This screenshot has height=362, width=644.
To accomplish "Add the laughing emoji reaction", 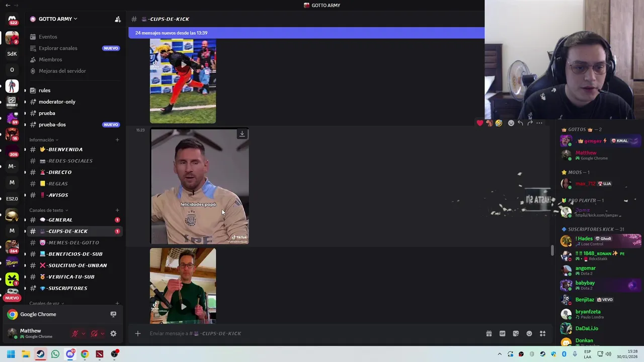I will [499, 123].
